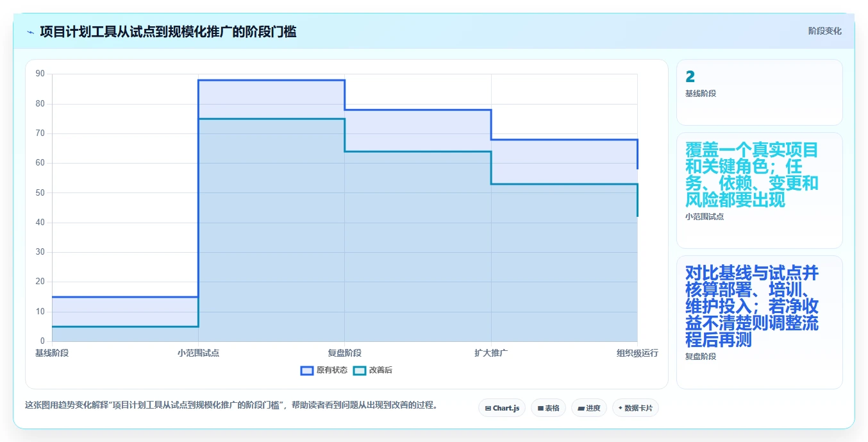Click the 复盘阶段 x-axis label
Image resolution: width=868 pixels, height=442 pixels.
pos(345,353)
